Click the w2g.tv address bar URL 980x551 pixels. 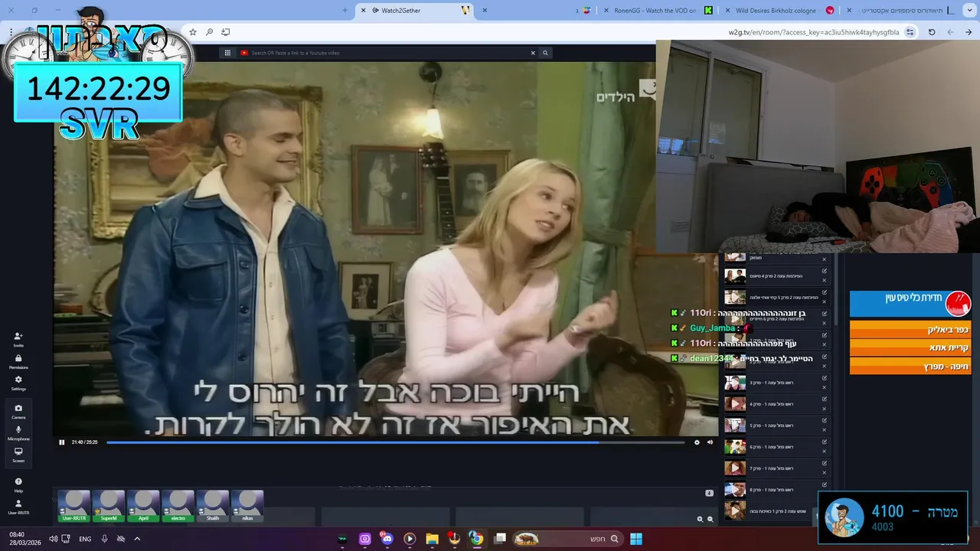pyautogui.click(x=813, y=32)
